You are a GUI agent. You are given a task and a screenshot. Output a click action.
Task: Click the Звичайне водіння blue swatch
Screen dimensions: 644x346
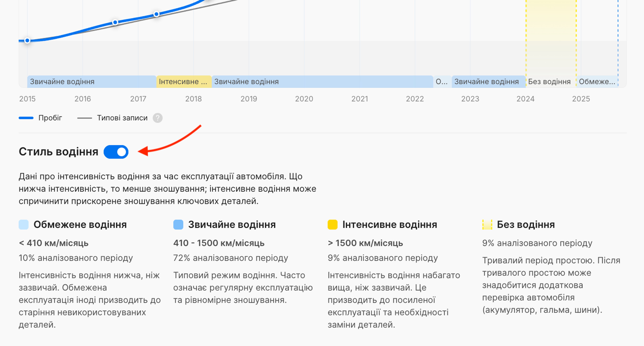pyautogui.click(x=178, y=224)
